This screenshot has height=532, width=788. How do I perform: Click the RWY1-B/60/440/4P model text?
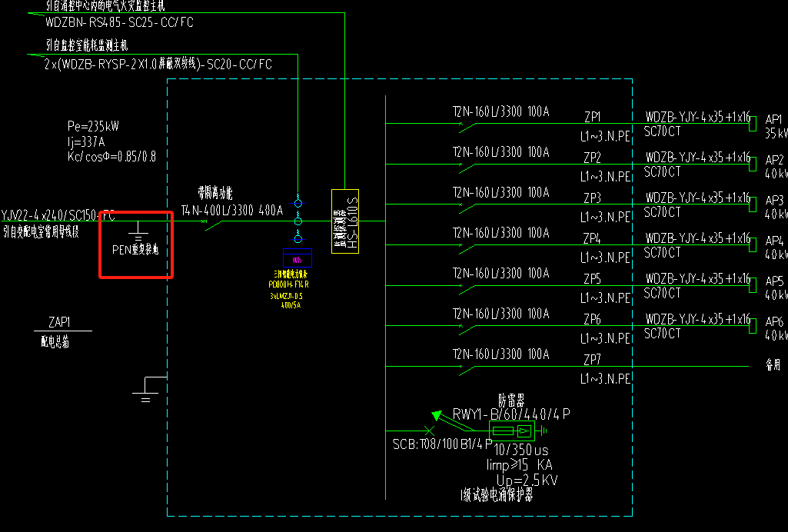511,414
